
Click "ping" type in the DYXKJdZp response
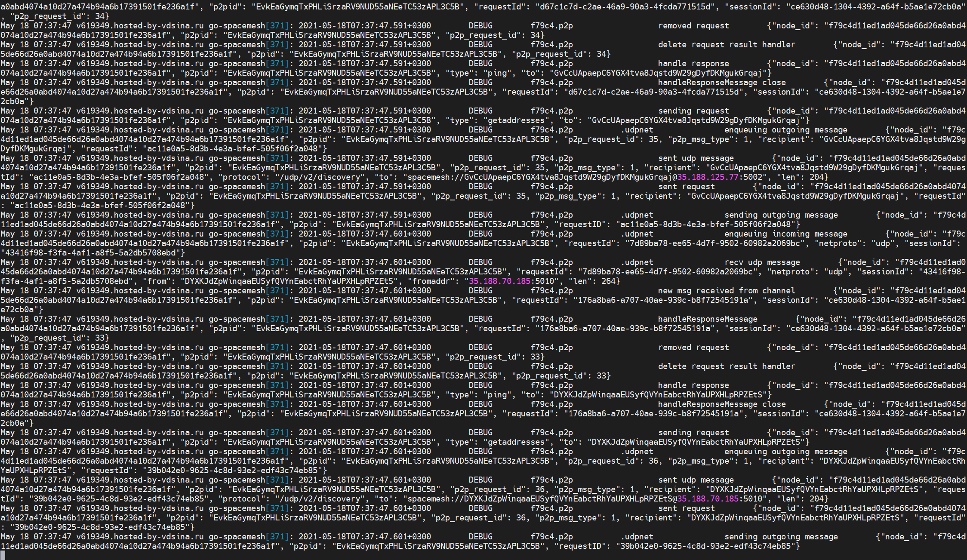point(497,394)
